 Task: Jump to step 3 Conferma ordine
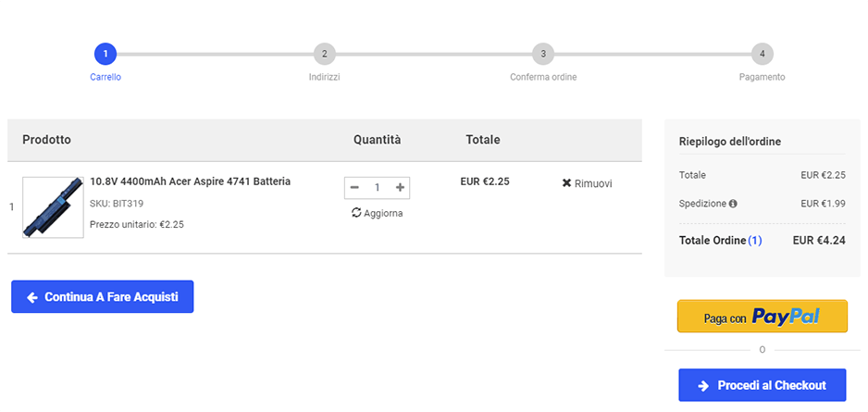[x=543, y=54]
